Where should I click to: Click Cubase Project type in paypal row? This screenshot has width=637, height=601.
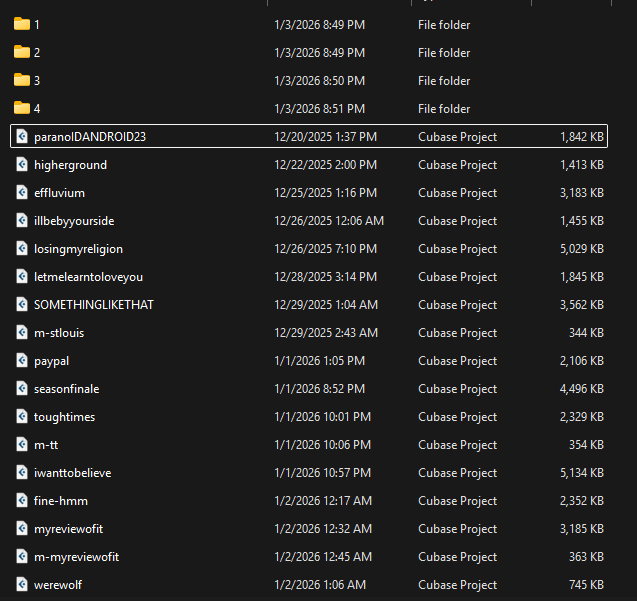tap(457, 361)
